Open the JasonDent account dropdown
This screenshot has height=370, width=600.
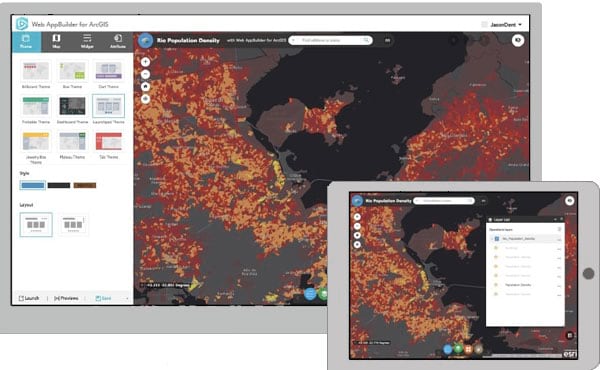point(505,24)
